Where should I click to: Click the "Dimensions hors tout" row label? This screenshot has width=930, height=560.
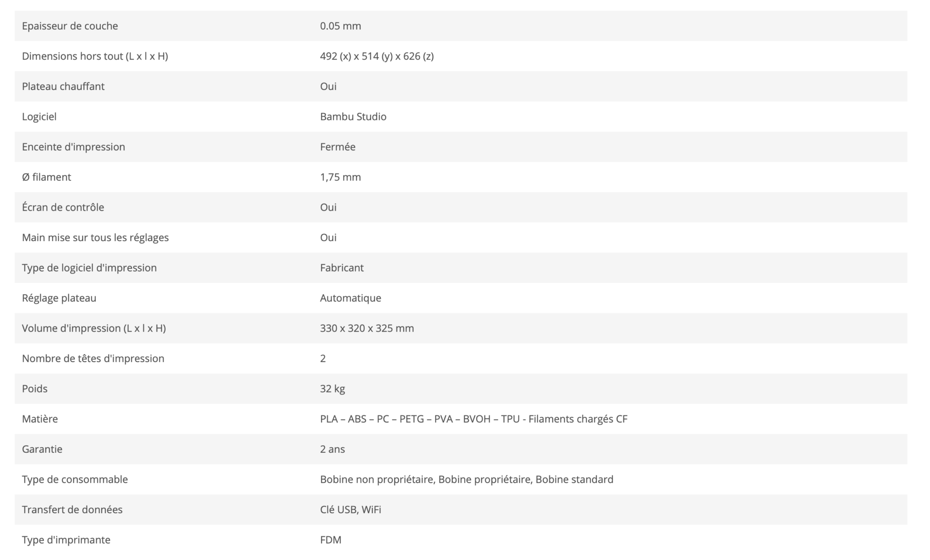click(95, 56)
